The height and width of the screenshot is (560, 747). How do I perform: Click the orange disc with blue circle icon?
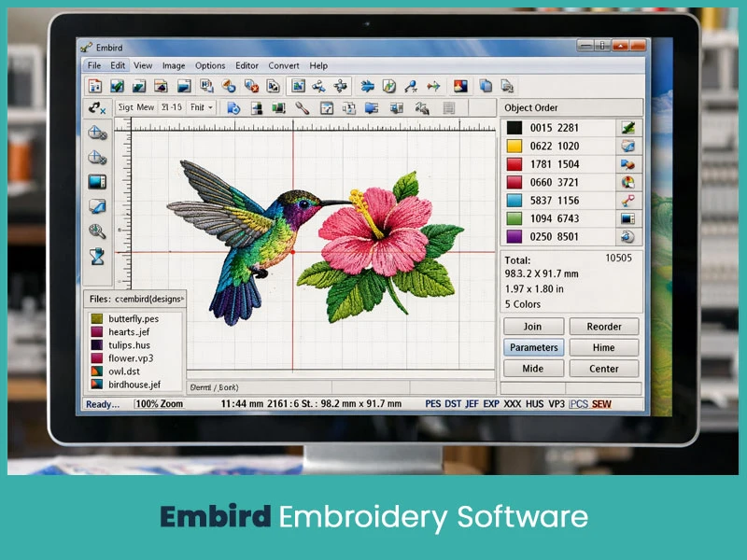(229, 86)
